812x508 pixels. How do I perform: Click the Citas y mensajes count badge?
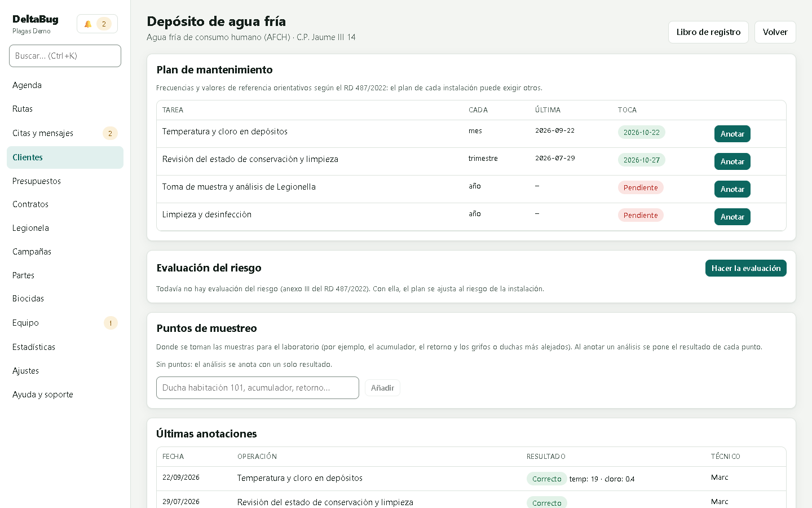point(110,133)
